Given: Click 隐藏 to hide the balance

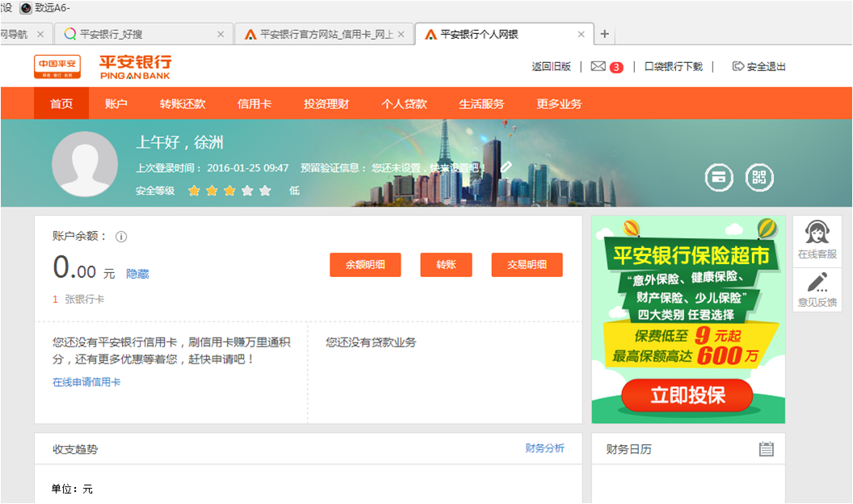Looking at the screenshot, I should pos(137,274).
